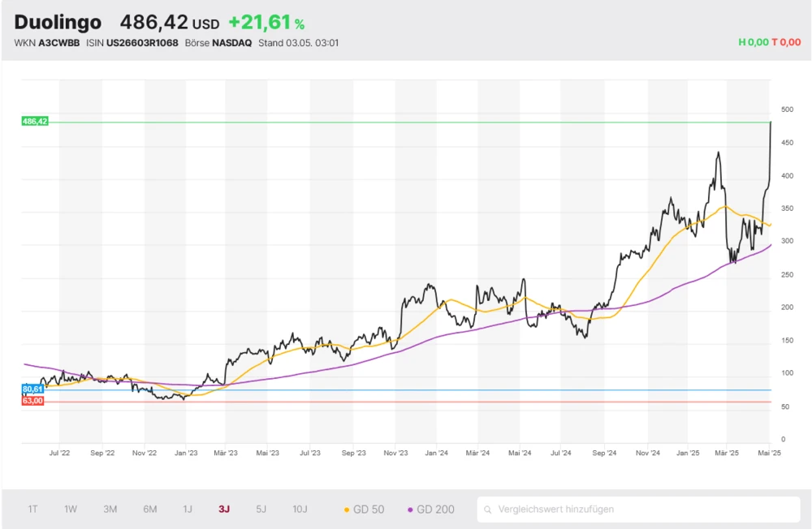This screenshot has height=529, width=812.
Task: Click the Jan '24 time axis label
Action: tap(436, 454)
